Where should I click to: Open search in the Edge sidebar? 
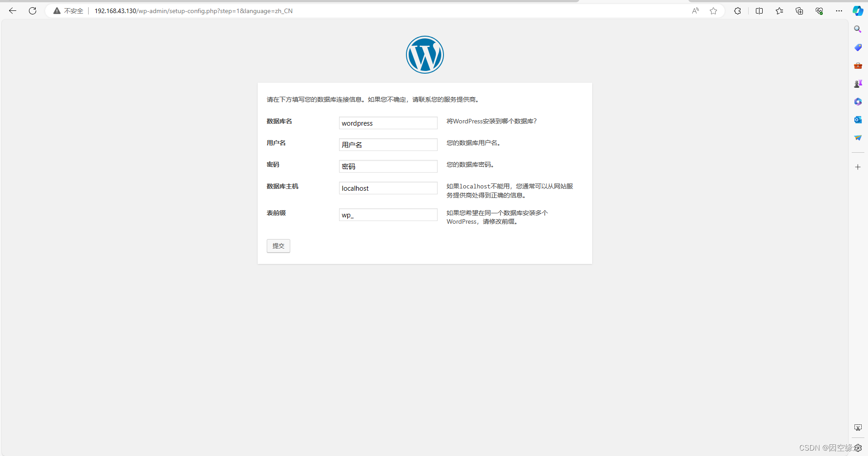[858, 28]
